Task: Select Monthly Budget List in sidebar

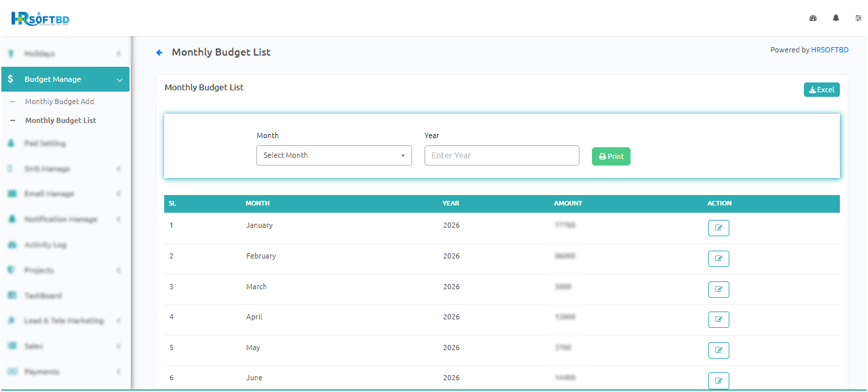Action: click(x=60, y=120)
